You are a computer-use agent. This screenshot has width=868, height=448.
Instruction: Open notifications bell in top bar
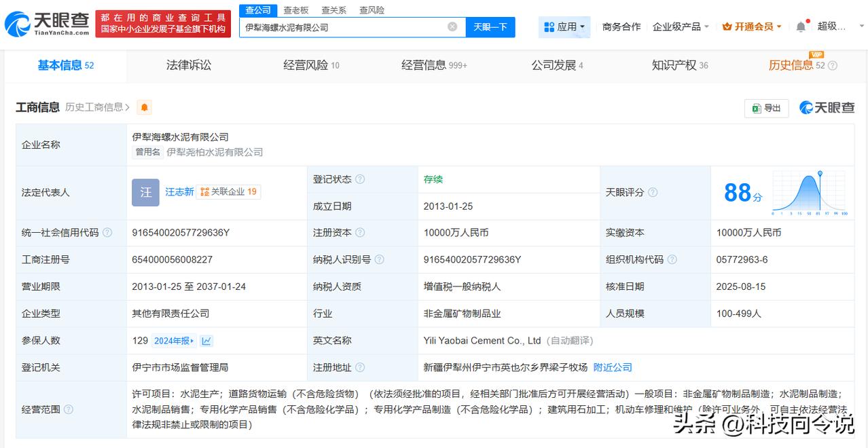tap(801, 26)
